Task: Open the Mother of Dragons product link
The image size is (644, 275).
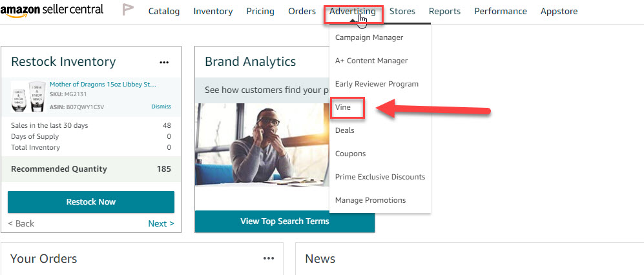Action: click(x=103, y=84)
